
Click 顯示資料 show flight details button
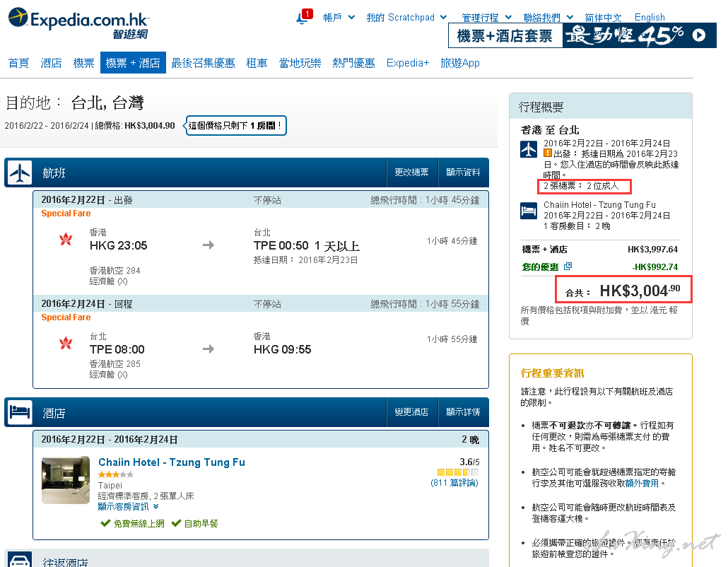[463, 173]
